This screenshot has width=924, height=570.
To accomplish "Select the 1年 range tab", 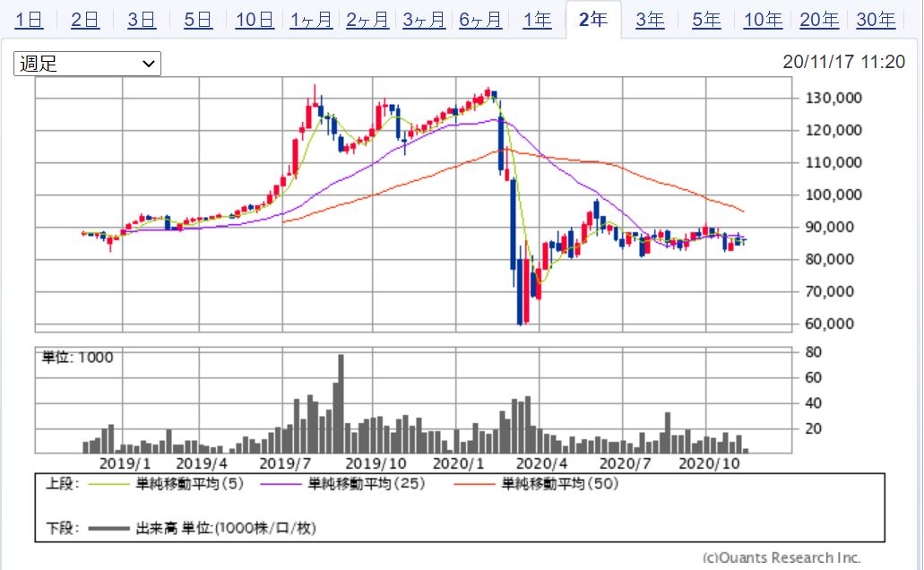I will click(537, 20).
